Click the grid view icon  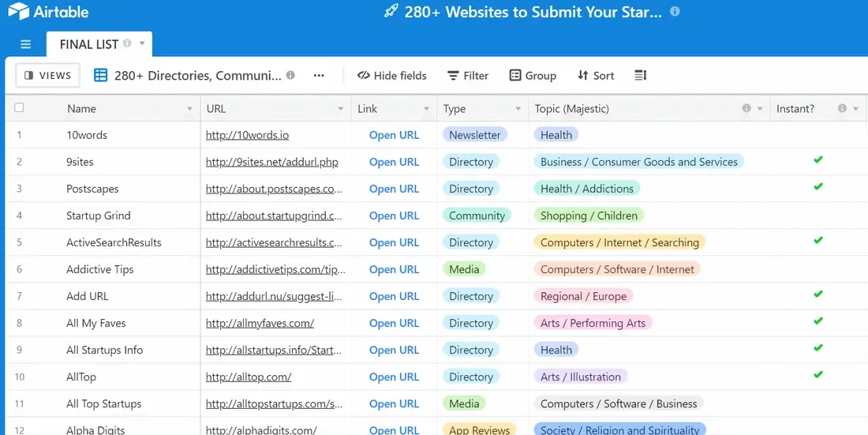click(x=101, y=75)
